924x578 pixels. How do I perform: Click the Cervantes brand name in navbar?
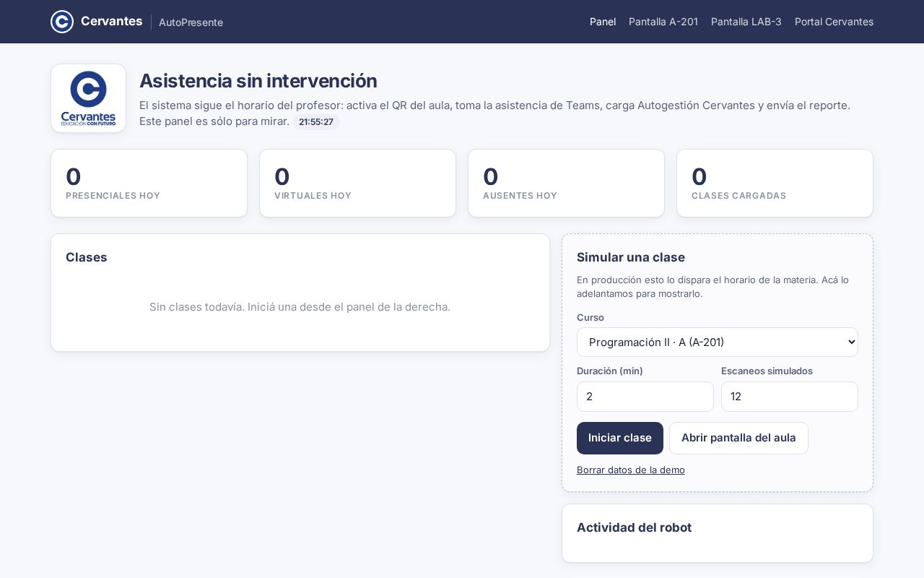111,21
